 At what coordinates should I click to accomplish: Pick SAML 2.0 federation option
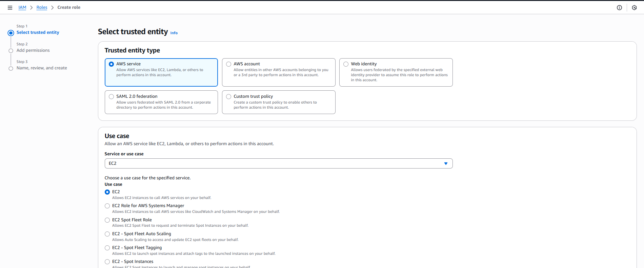click(x=112, y=96)
